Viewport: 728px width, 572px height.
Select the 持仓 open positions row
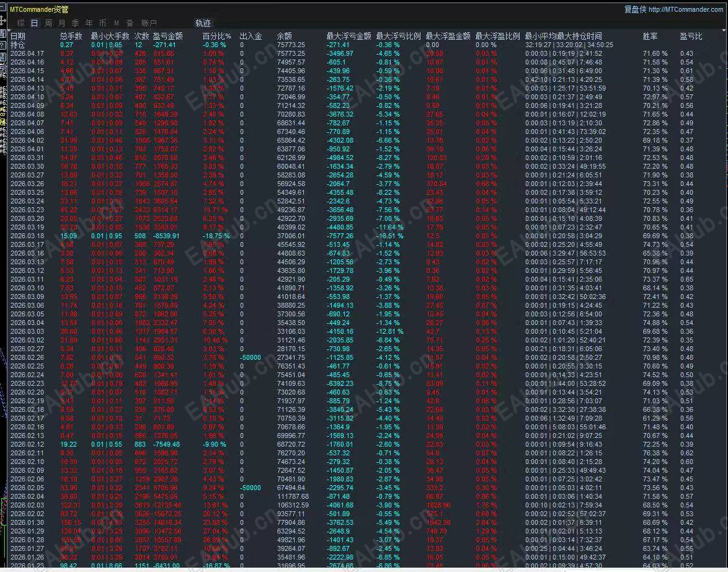17,45
